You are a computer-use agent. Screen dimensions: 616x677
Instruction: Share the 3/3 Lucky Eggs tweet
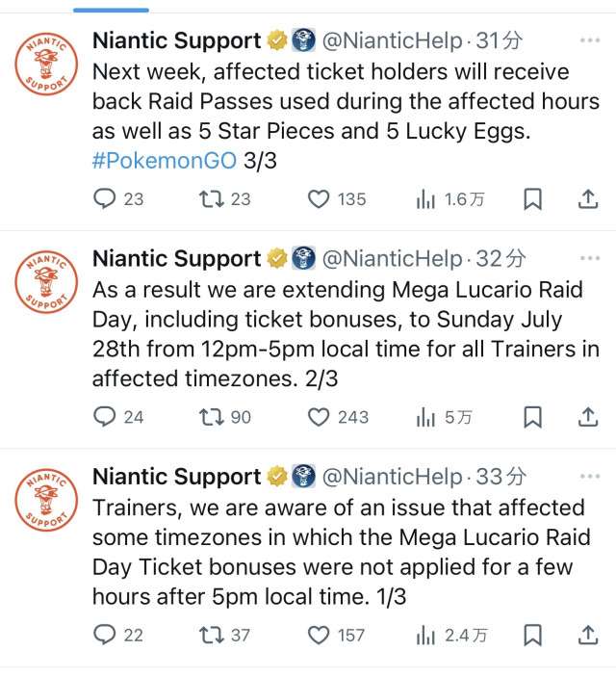(x=587, y=199)
